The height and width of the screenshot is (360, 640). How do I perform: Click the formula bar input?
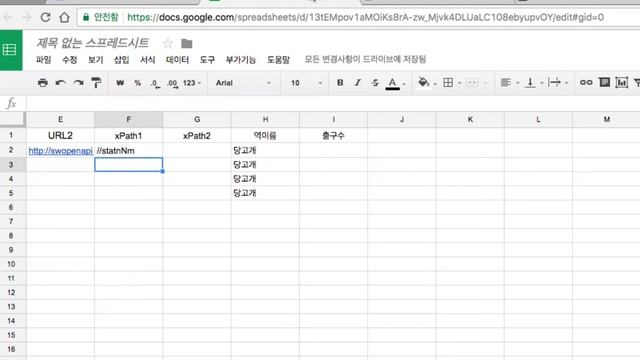click(333, 104)
